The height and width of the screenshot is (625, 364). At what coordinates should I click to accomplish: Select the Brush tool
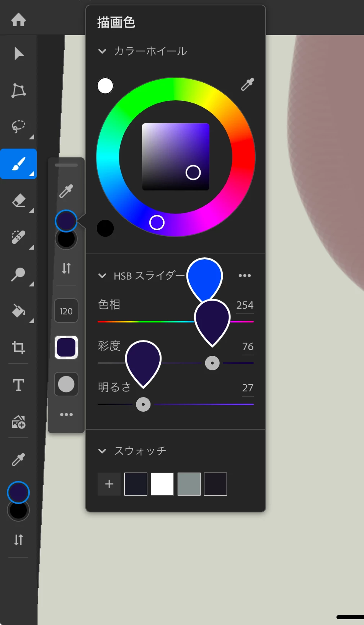pyautogui.click(x=18, y=164)
